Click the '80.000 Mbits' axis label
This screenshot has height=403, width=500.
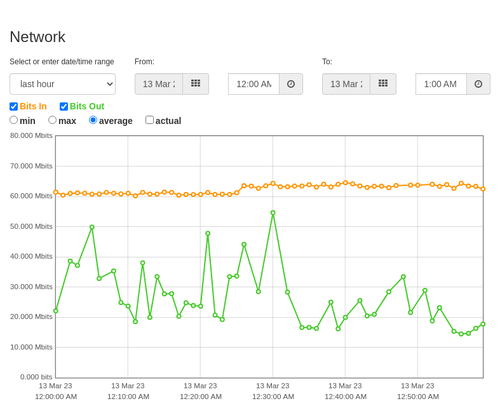[x=31, y=136]
